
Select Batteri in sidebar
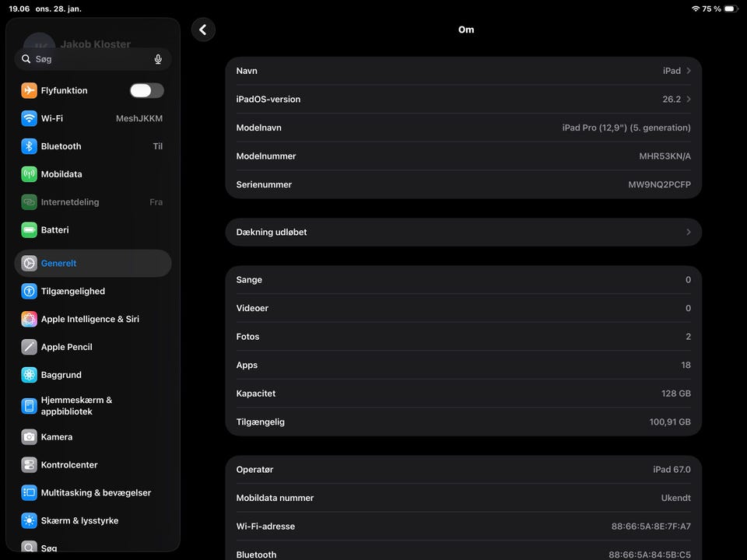pos(93,230)
